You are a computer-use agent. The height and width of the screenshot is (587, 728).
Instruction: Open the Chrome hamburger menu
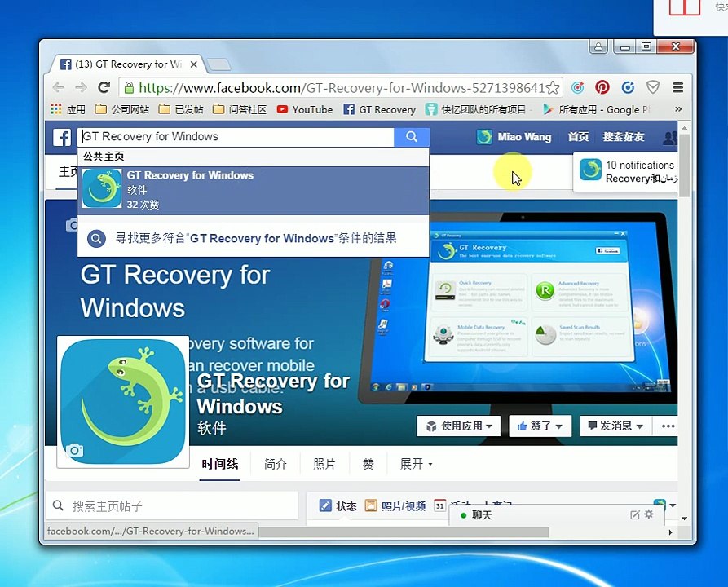point(677,87)
